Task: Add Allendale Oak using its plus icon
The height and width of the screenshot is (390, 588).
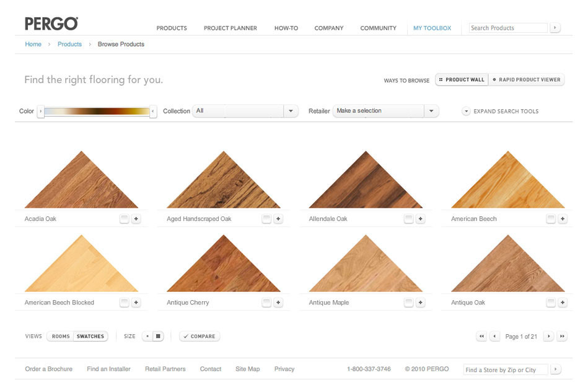Action: pos(420,219)
